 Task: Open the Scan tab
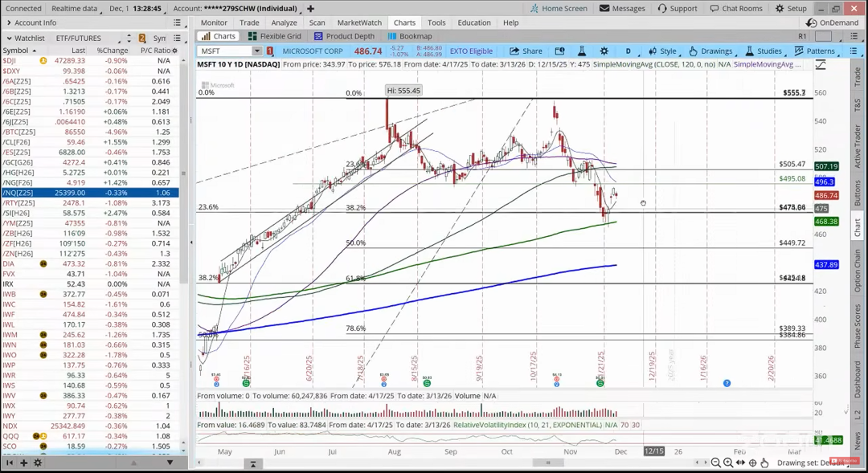(x=317, y=22)
